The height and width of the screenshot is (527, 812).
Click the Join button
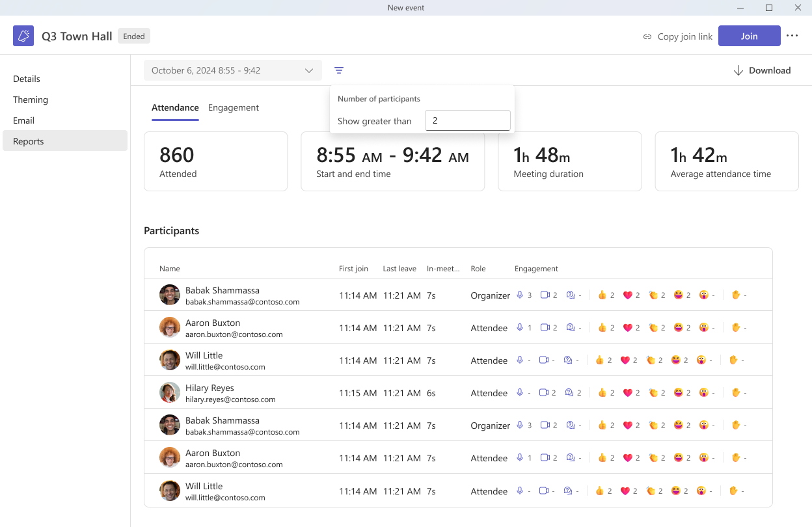click(x=749, y=36)
